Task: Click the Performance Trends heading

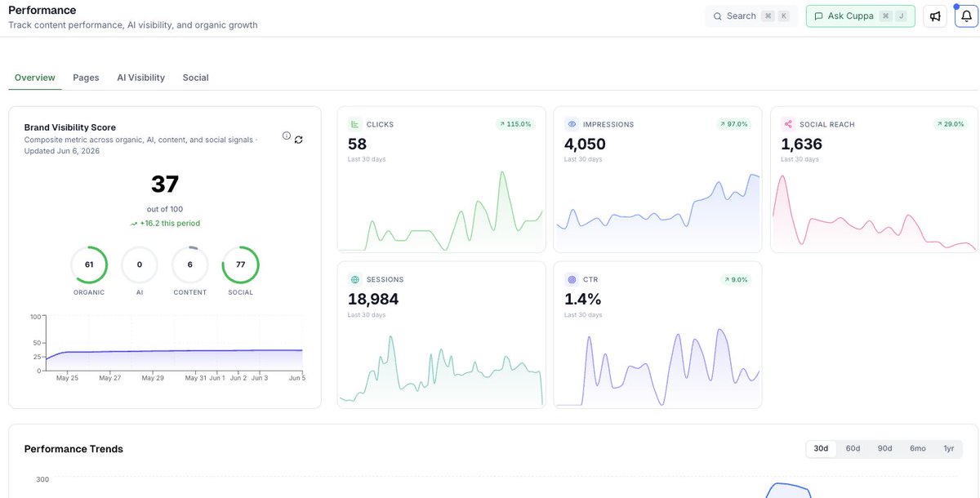Action: [73, 449]
